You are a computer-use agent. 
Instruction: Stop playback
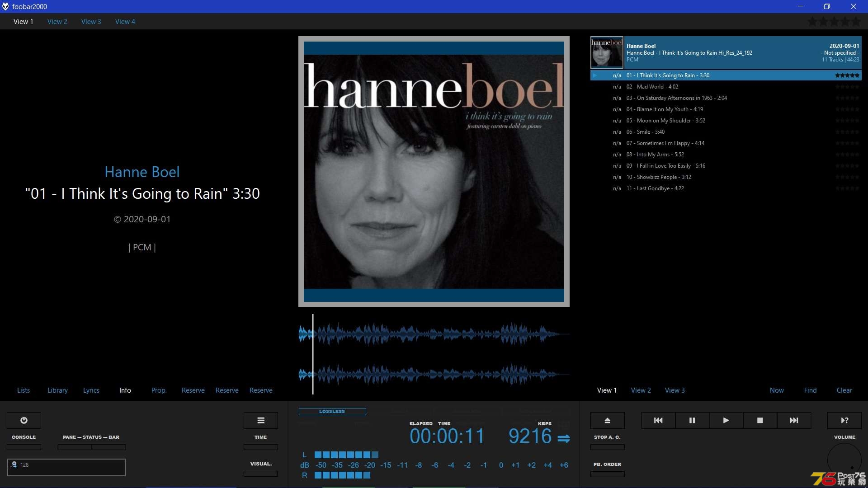tap(760, 420)
